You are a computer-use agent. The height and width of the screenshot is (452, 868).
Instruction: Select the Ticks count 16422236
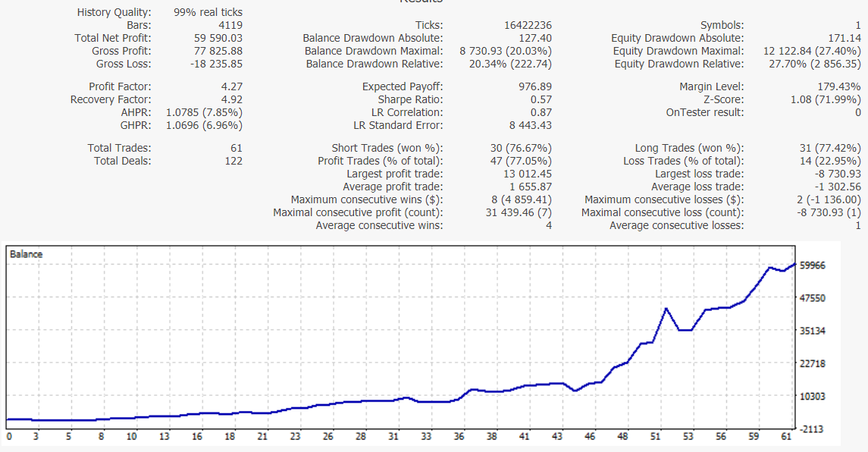528,25
